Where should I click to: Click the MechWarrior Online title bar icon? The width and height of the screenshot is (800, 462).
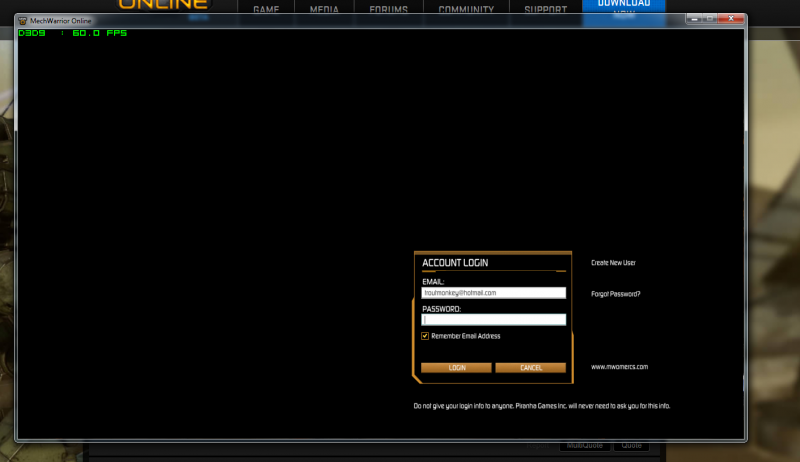coord(22,21)
